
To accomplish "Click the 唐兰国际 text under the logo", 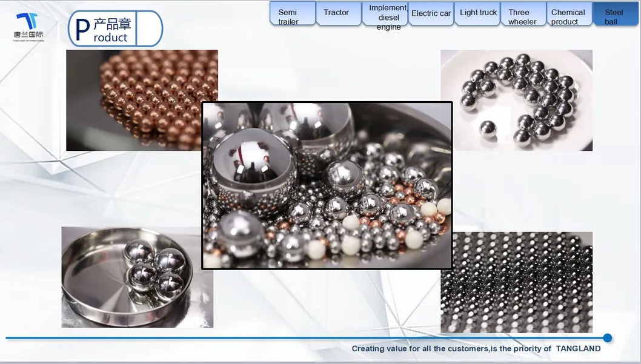I will tap(28, 35).
